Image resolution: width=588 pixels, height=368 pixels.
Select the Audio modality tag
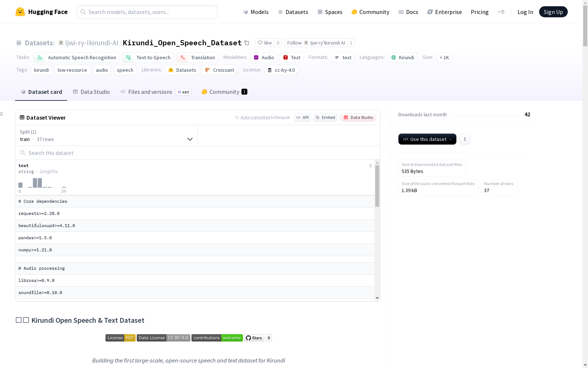(x=264, y=57)
